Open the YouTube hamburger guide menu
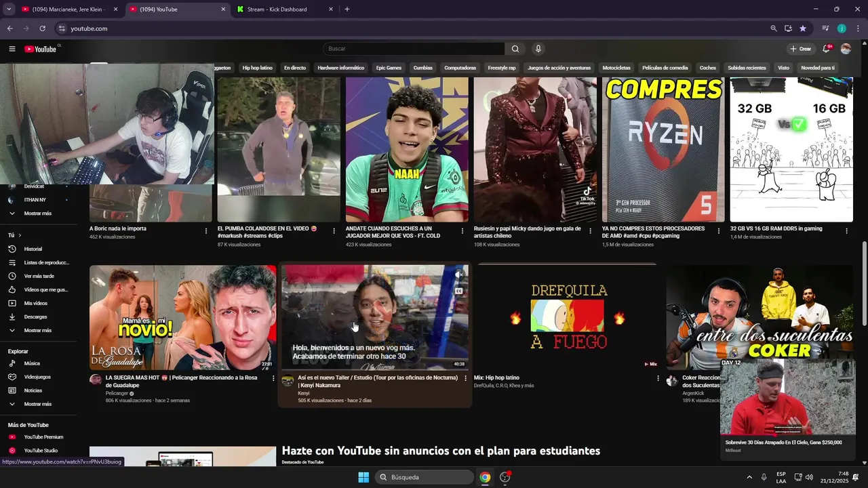 12,49
